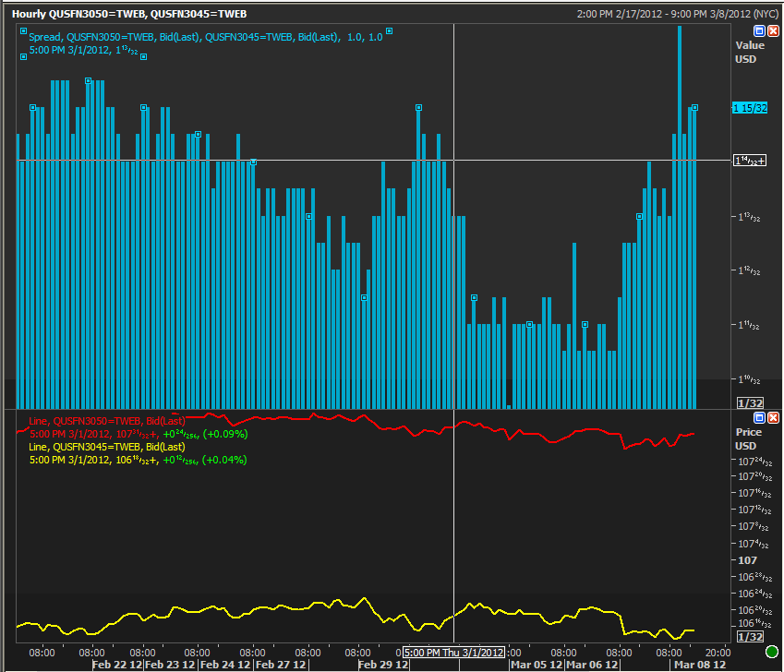Click the Mar 08 12 date label

tap(698, 665)
